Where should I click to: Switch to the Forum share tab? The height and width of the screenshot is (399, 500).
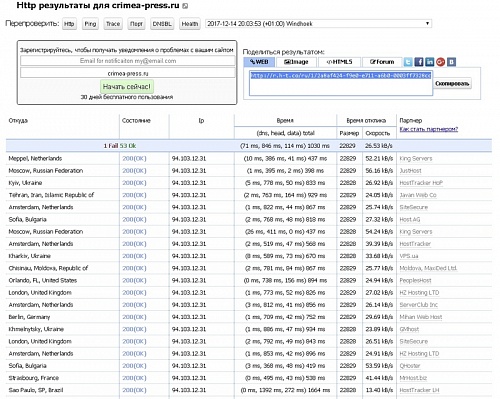[382, 62]
